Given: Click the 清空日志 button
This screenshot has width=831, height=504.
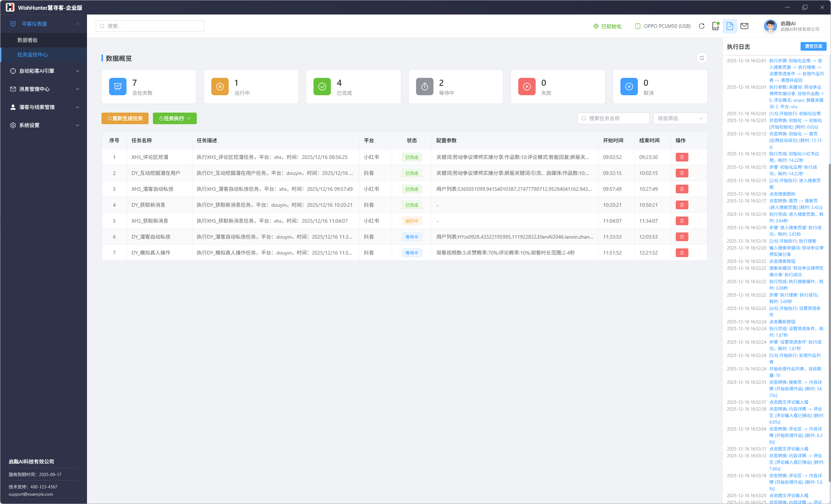Looking at the screenshot, I should click(813, 46).
